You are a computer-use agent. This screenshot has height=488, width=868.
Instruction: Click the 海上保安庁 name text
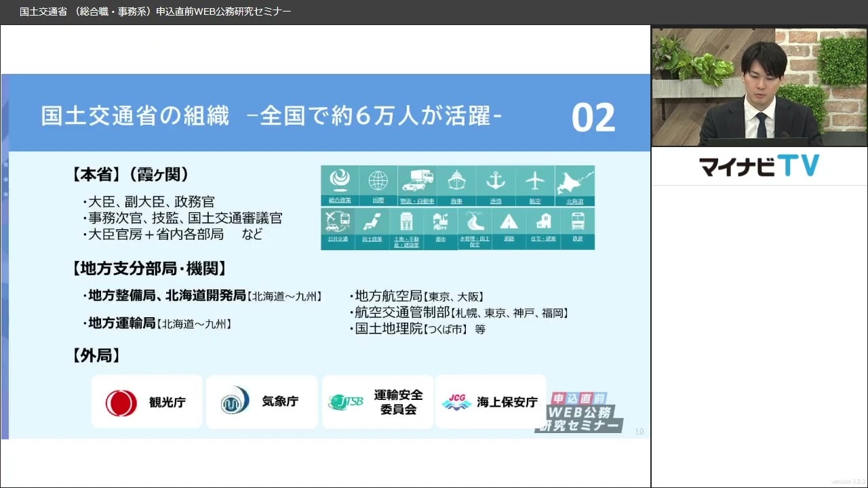click(x=507, y=403)
